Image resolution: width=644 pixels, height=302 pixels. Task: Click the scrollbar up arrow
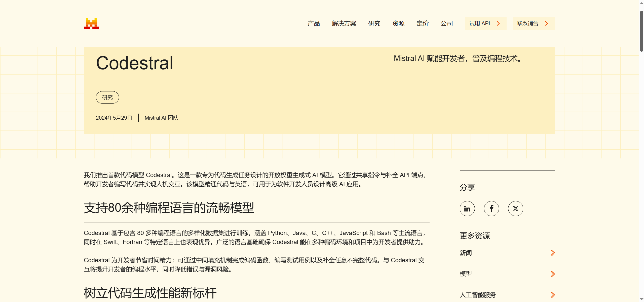click(641, 3)
